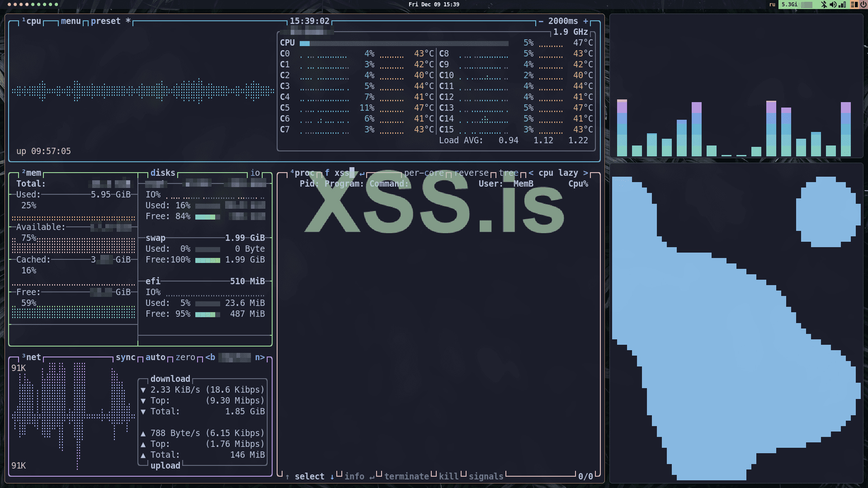This screenshot has width=868, height=488.
Task: Click the network signal strength icon
Action: click(x=842, y=5)
